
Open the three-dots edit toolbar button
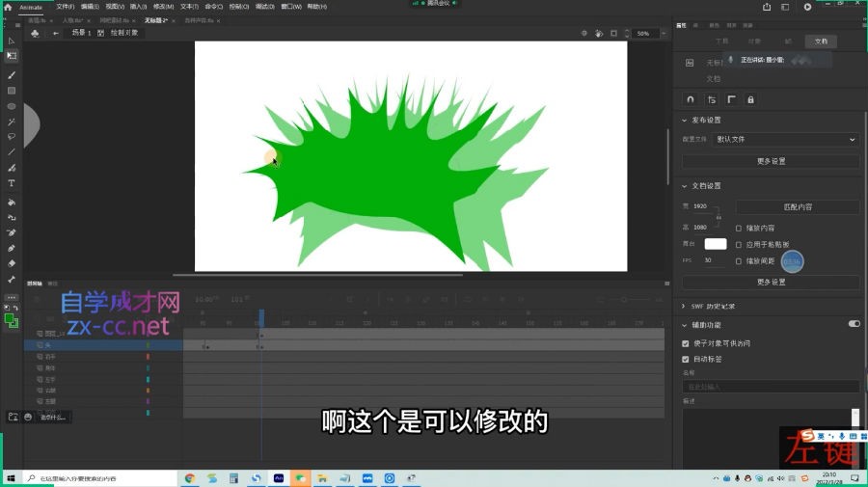click(x=11, y=297)
